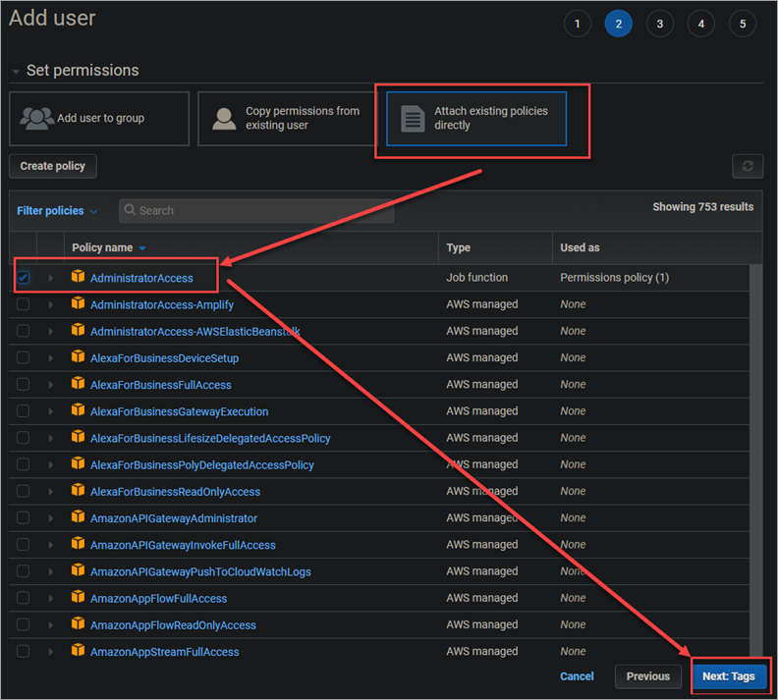Check the AmazonAppFlowFullAccess checkbox
This screenshot has height=700, width=778.
tap(23, 598)
